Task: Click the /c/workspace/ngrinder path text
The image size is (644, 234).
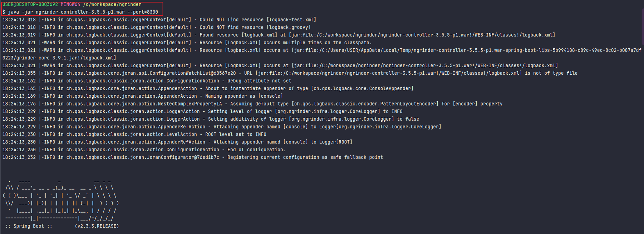Action: 112,5
